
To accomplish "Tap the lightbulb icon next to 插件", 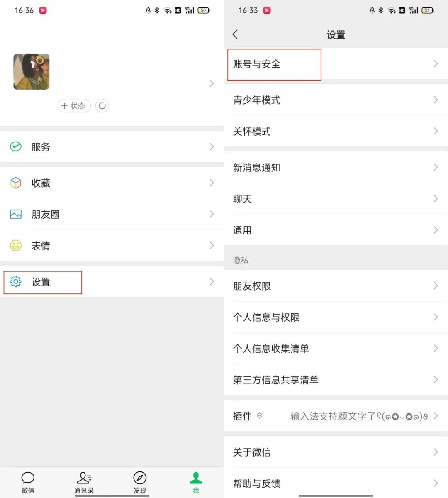I will click(x=260, y=416).
